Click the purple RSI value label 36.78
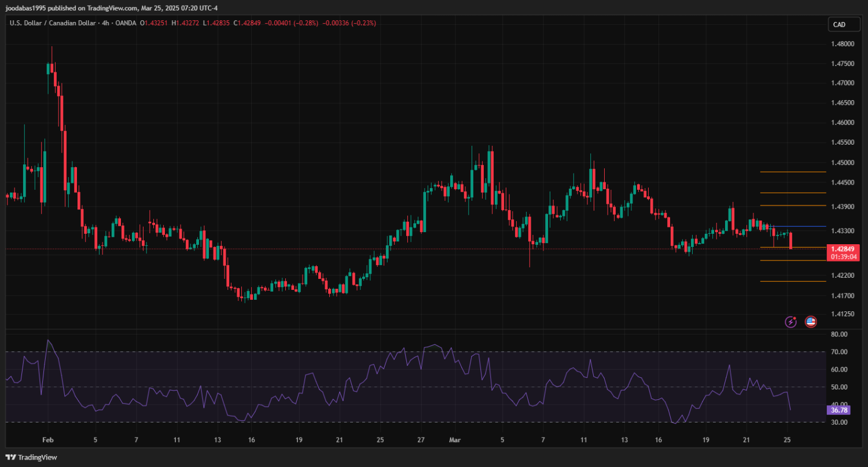Screen dimensions: 868x467 click(x=838, y=410)
